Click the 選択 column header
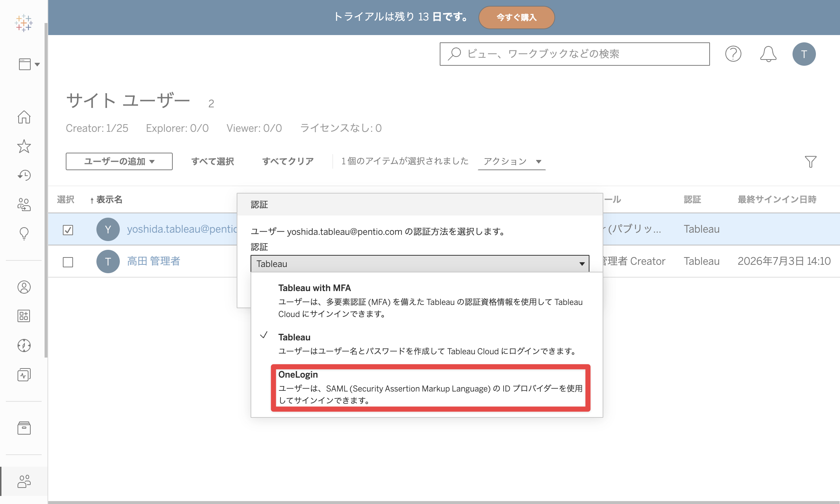840x504 pixels. pyautogui.click(x=66, y=199)
